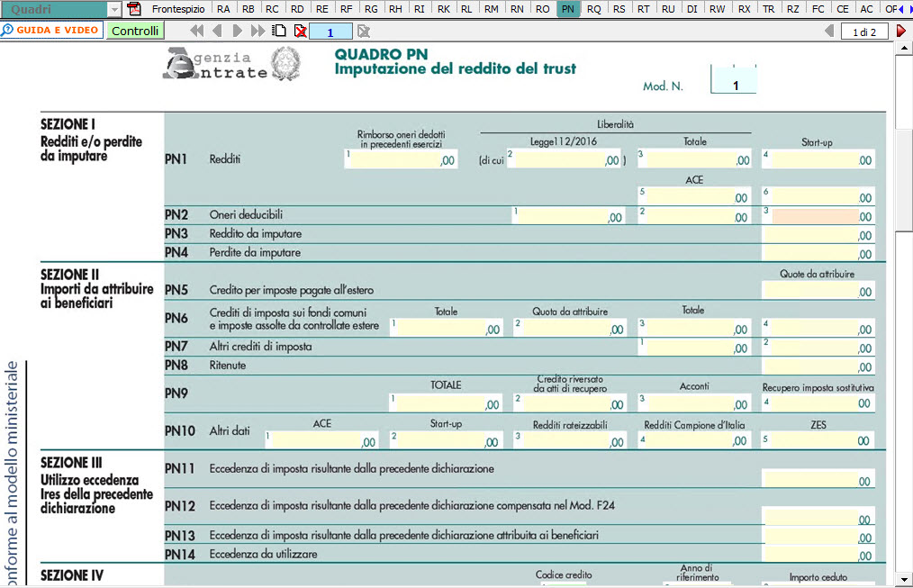The width and height of the screenshot is (913, 588).
Task: Click the 'Redditi Campione d'Italia' label
Action: (694, 425)
